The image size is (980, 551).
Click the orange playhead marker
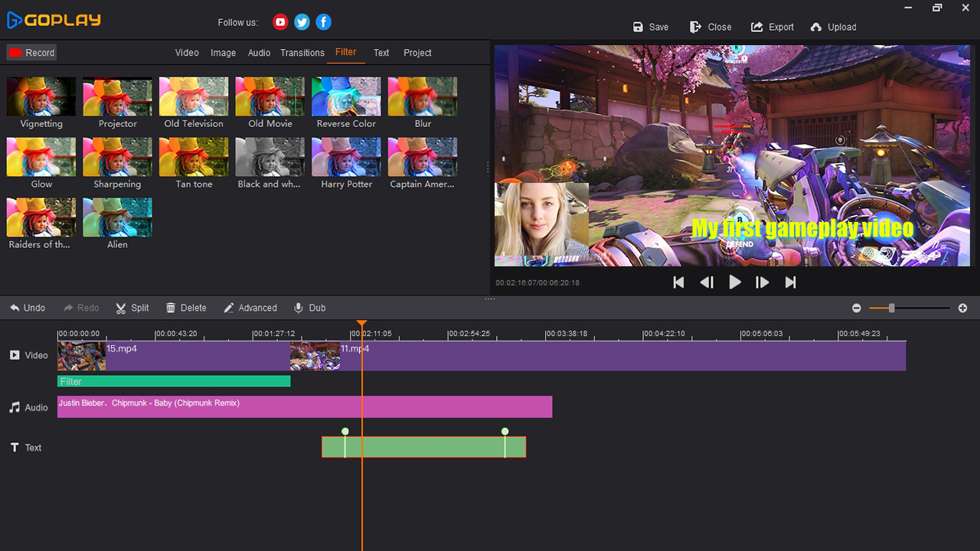(362, 324)
